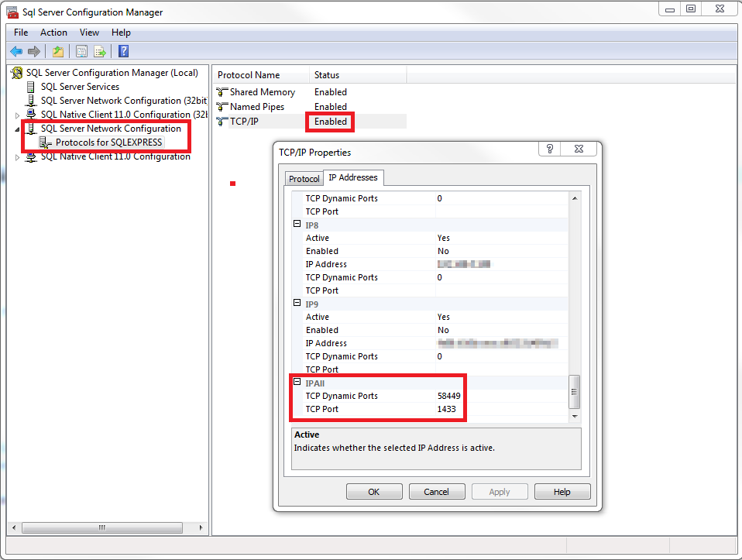742x560 pixels.
Task: Collapse the IPAll section
Action: click(x=297, y=383)
